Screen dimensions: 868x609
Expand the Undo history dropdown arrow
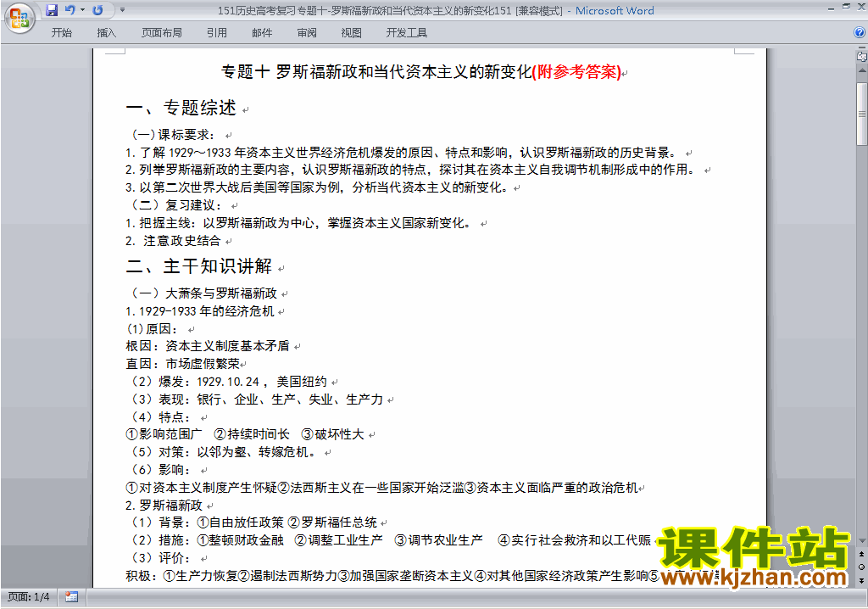82,10
